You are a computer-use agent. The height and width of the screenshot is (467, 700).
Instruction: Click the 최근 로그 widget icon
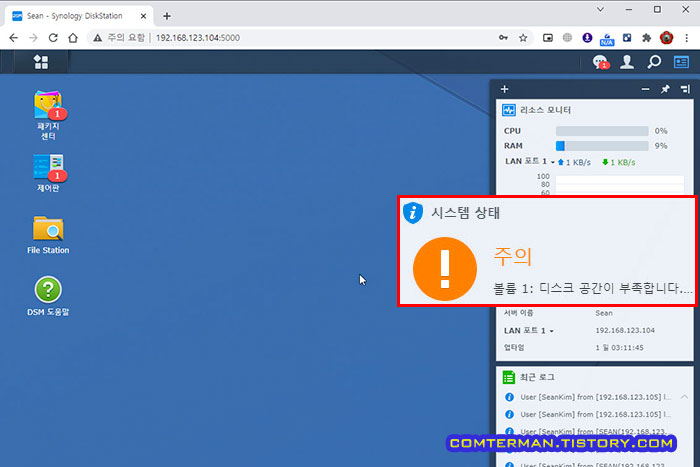(x=509, y=377)
